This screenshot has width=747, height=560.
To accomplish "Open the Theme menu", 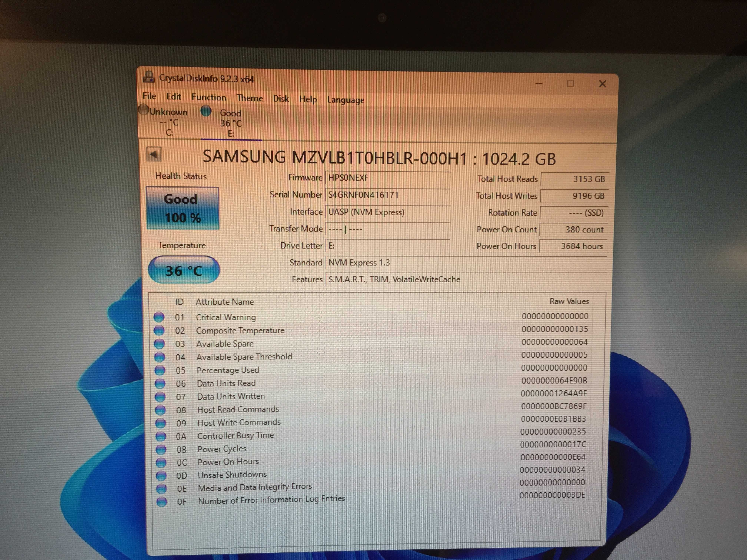I will coord(250,98).
